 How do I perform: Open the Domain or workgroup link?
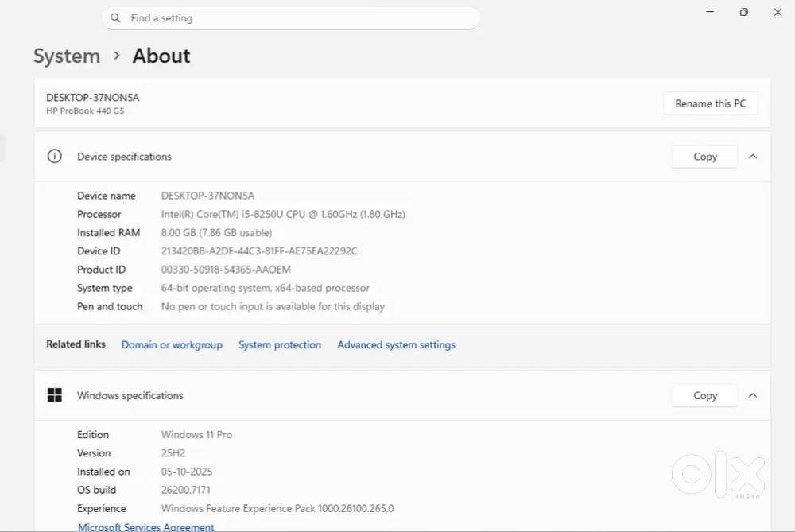pos(172,345)
